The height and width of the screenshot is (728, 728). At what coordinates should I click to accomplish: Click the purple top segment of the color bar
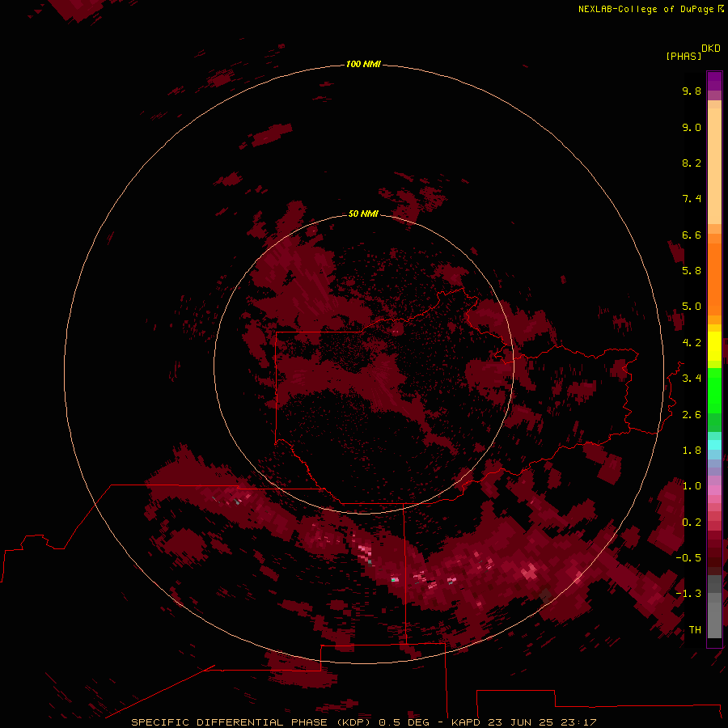coord(714,81)
